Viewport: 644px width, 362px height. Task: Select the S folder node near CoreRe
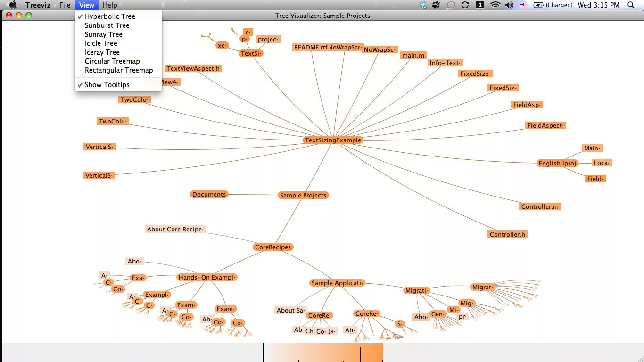[x=400, y=324]
